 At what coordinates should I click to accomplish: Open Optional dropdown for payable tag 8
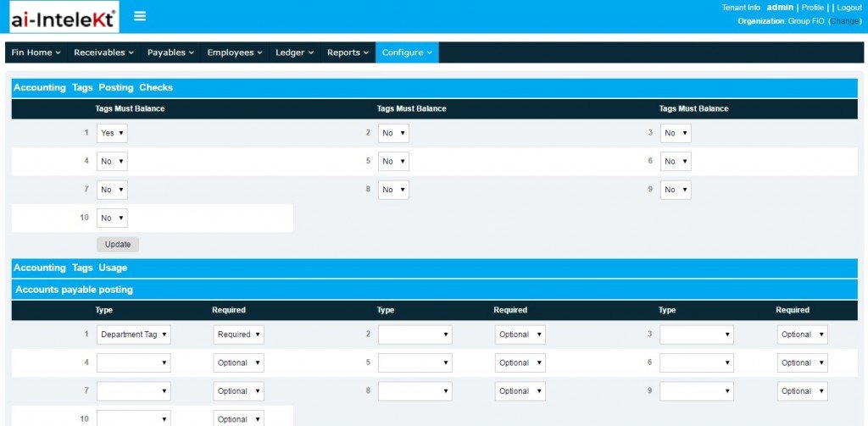point(520,391)
